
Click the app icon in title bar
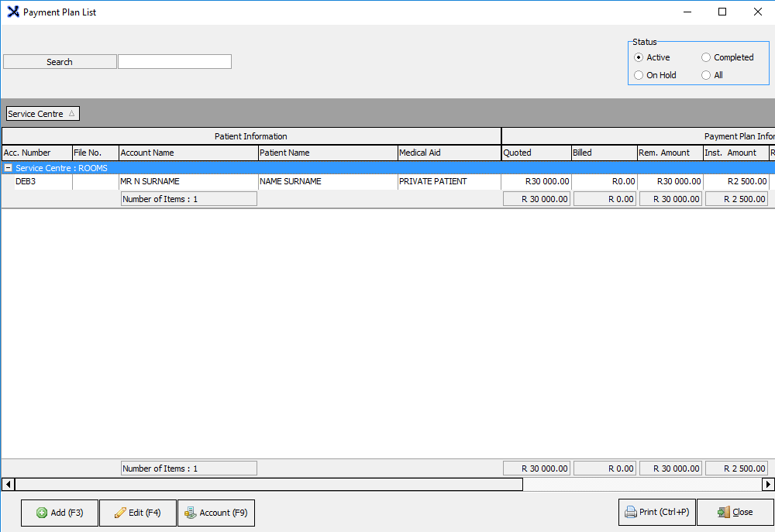[x=12, y=12]
